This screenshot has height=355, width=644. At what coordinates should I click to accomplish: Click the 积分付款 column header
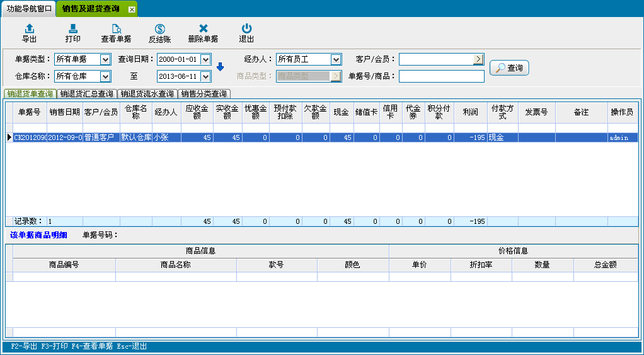(439, 112)
